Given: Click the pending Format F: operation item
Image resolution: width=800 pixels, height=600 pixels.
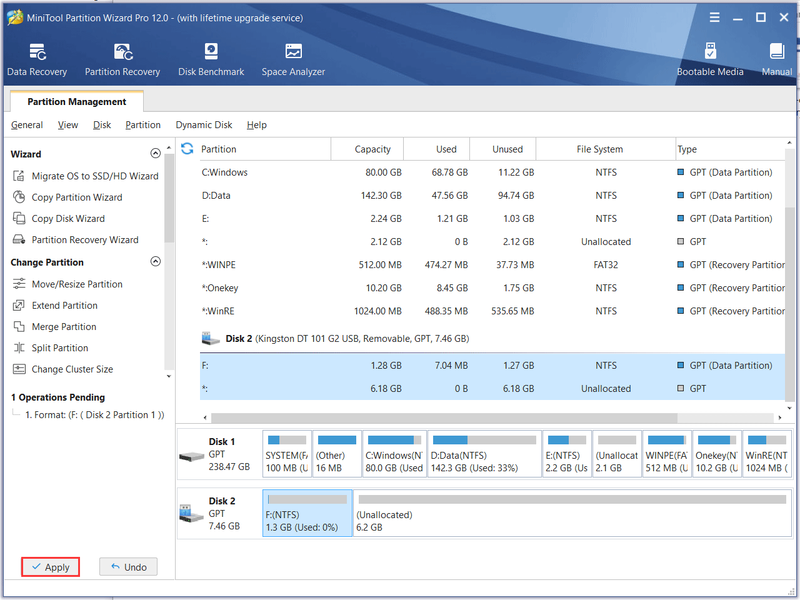Looking at the screenshot, I should (x=94, y=415).
